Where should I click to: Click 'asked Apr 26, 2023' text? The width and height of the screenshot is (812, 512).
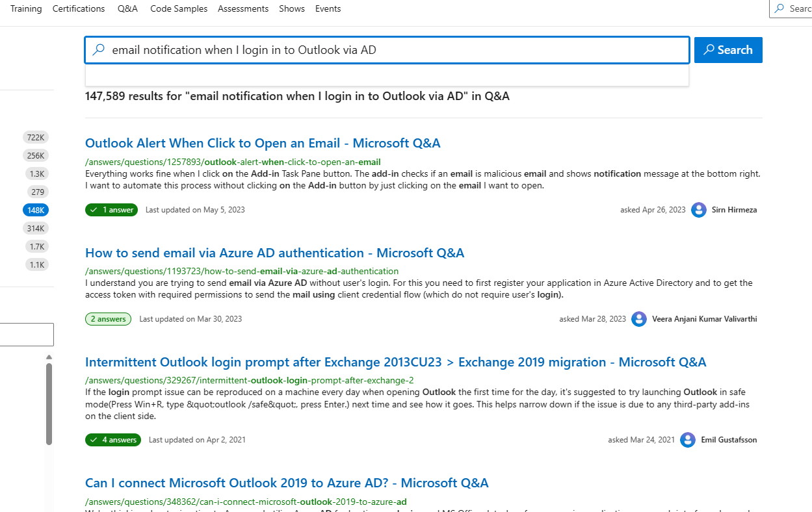pos(653,210)
